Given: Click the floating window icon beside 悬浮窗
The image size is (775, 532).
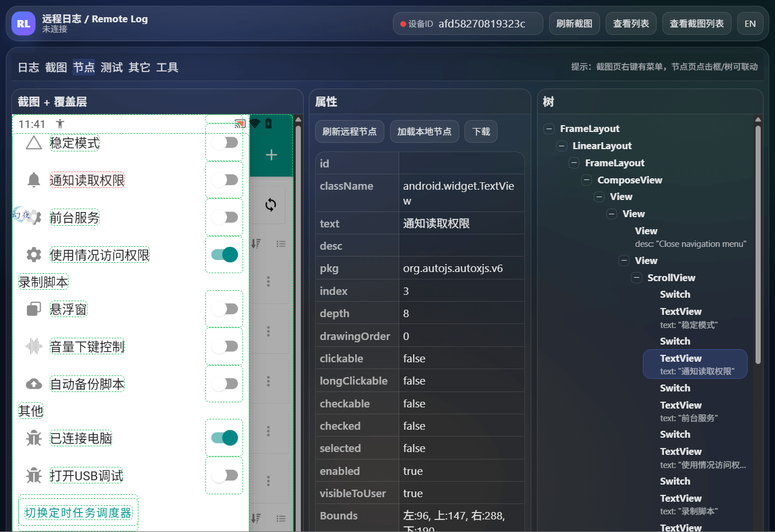Looking at the screenshot, I should click(34, 309).
